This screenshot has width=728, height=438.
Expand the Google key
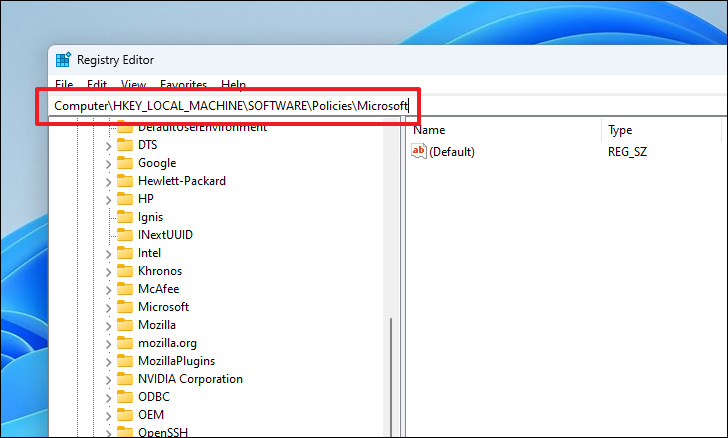[108, 164]
